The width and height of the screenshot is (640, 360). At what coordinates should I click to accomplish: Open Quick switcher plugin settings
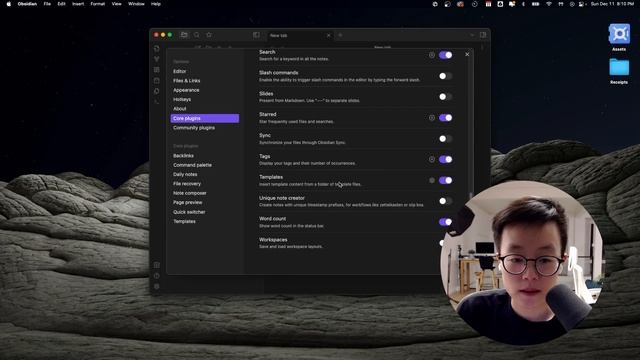[205, 212]
